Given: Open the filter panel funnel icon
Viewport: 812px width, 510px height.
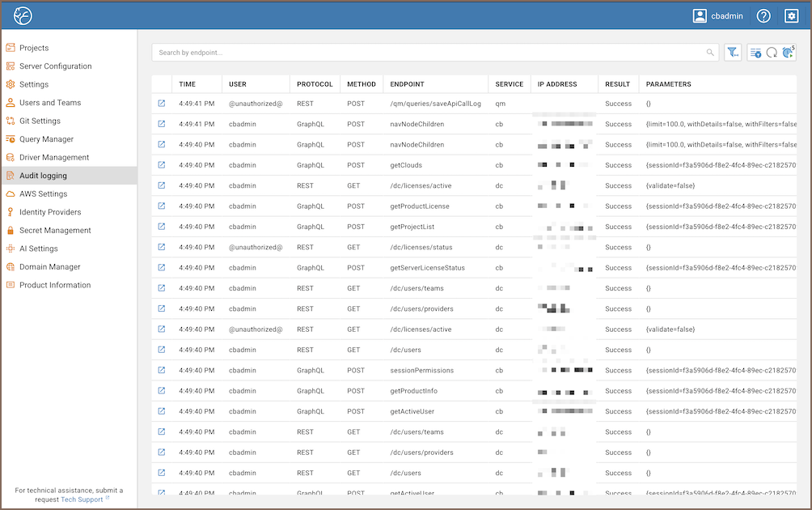Looking at the screenshot, I should pos(732,53).
